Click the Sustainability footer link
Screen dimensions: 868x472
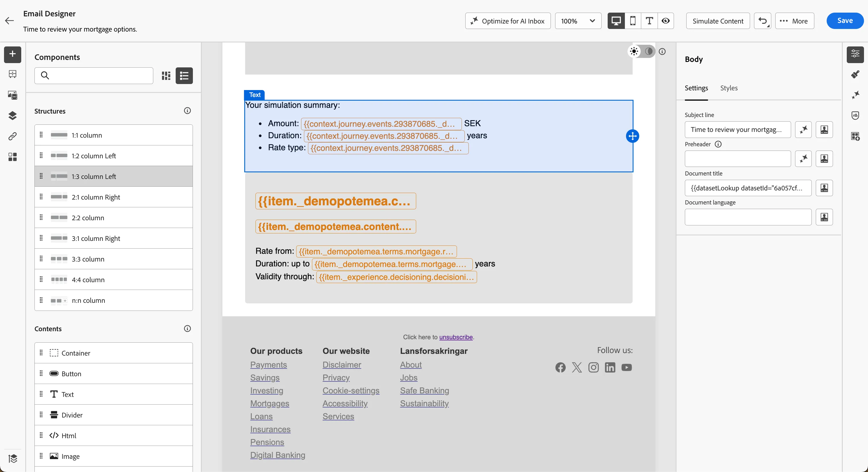click(x=424, y=403)
